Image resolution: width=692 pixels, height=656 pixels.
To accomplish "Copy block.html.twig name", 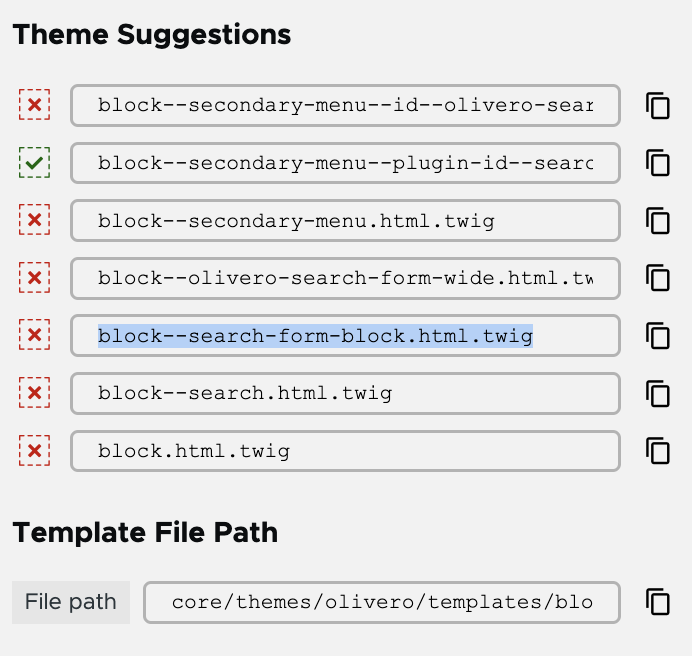I will 658,451.
